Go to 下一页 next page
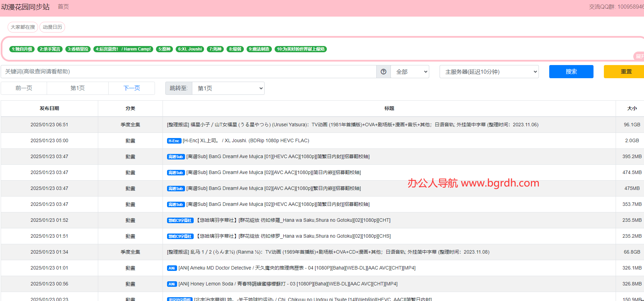 (x=131, y=88)
